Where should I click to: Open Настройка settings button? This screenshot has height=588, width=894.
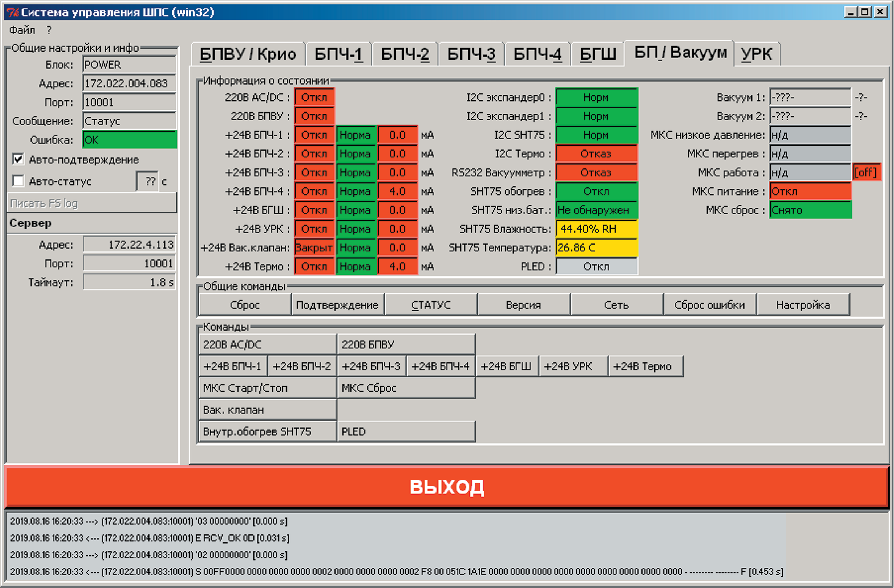click(802, 305)
